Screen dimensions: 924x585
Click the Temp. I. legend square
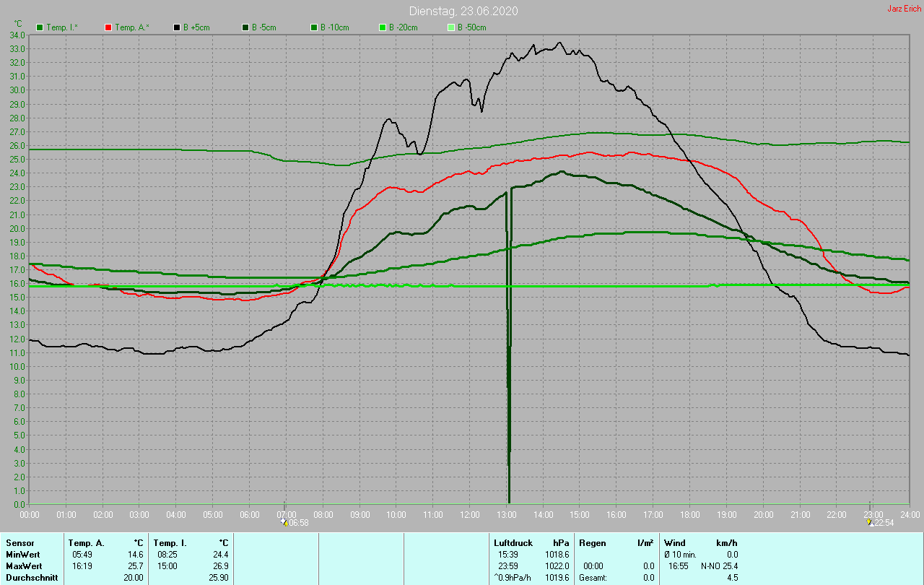point(40,27)
